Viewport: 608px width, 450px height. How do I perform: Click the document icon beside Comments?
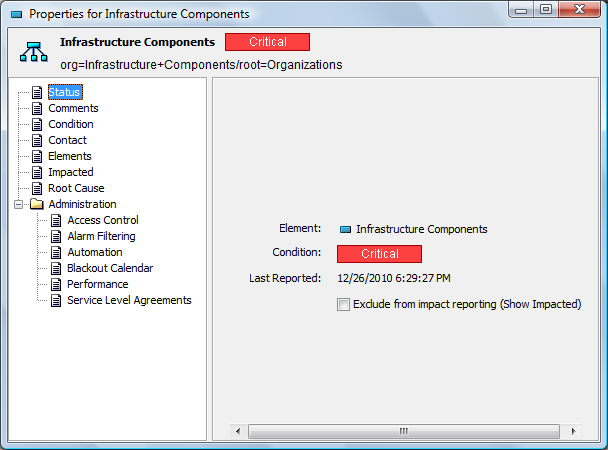(x=37, y=109)
